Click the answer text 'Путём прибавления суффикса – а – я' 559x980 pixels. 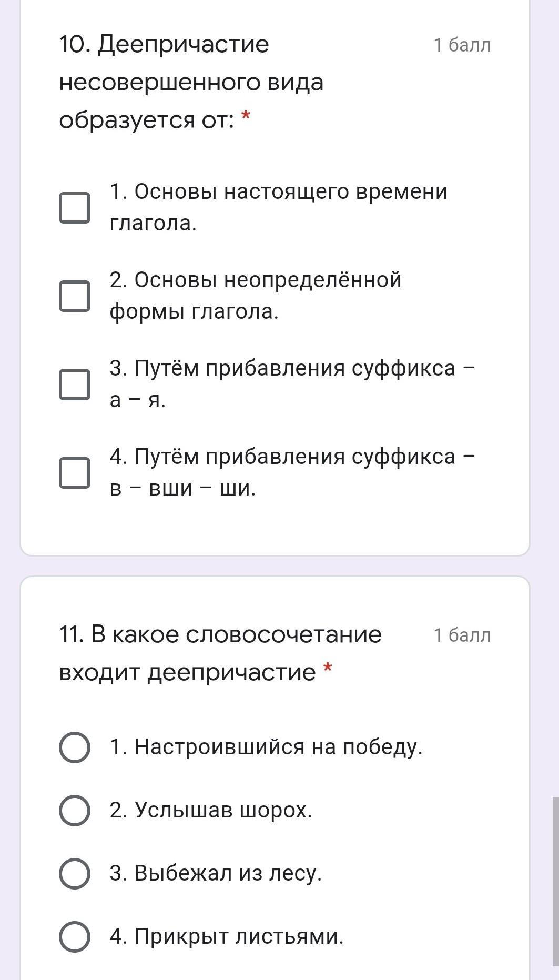click(x=292, y=384)
